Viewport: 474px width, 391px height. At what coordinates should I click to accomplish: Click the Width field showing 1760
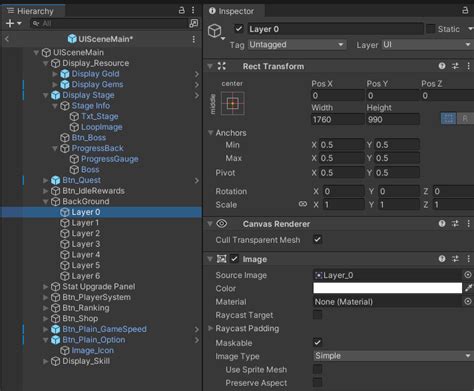tap(337, 119)
